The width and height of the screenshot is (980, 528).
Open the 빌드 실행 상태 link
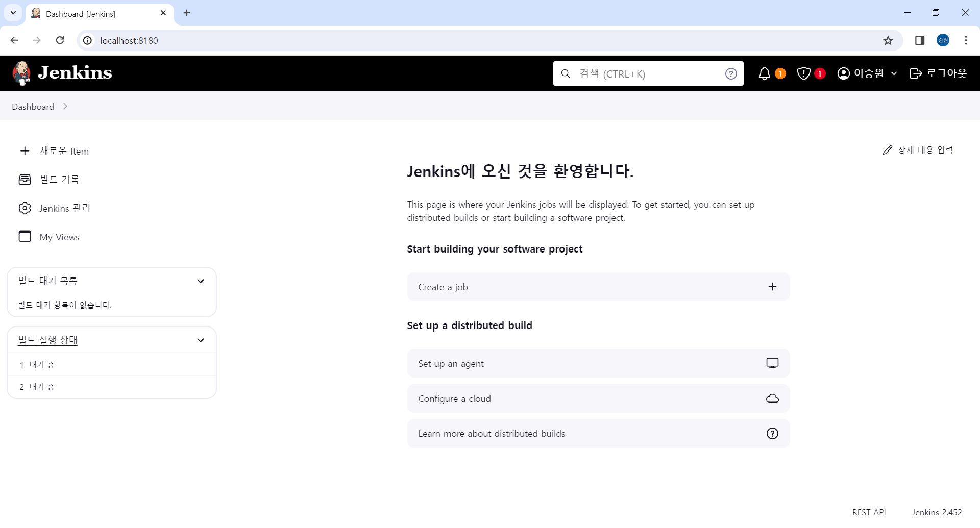click(x=47, y=340)
